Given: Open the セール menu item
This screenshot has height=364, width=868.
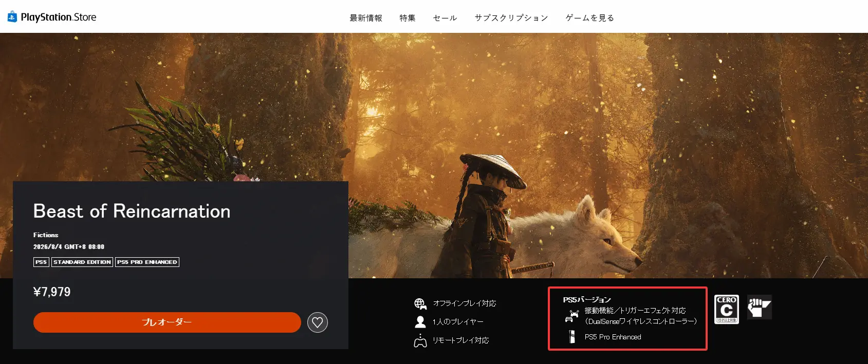Looking at the screenshot, I should point(445,18).
